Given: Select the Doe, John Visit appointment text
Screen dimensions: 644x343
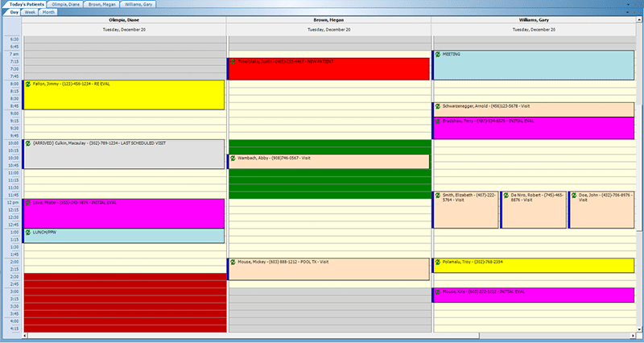Looking at the screenshot, I should (x=606, y=197).
